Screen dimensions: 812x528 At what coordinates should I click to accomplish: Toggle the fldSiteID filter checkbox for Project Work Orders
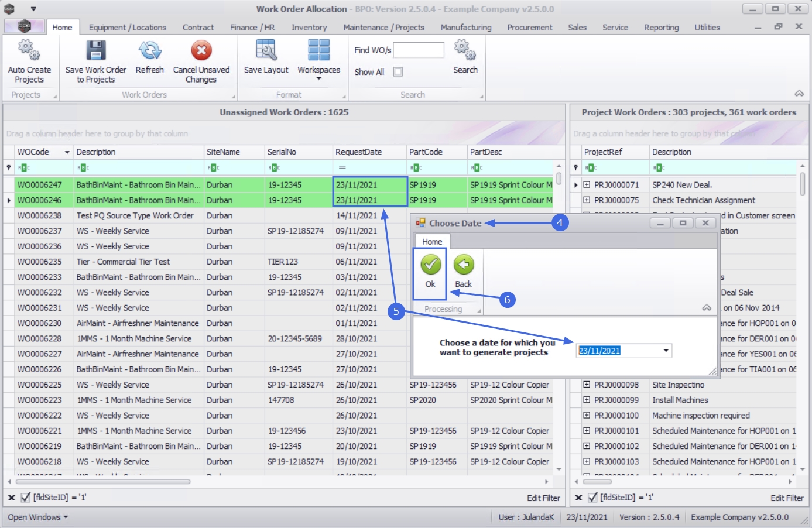tap(592, 498)
